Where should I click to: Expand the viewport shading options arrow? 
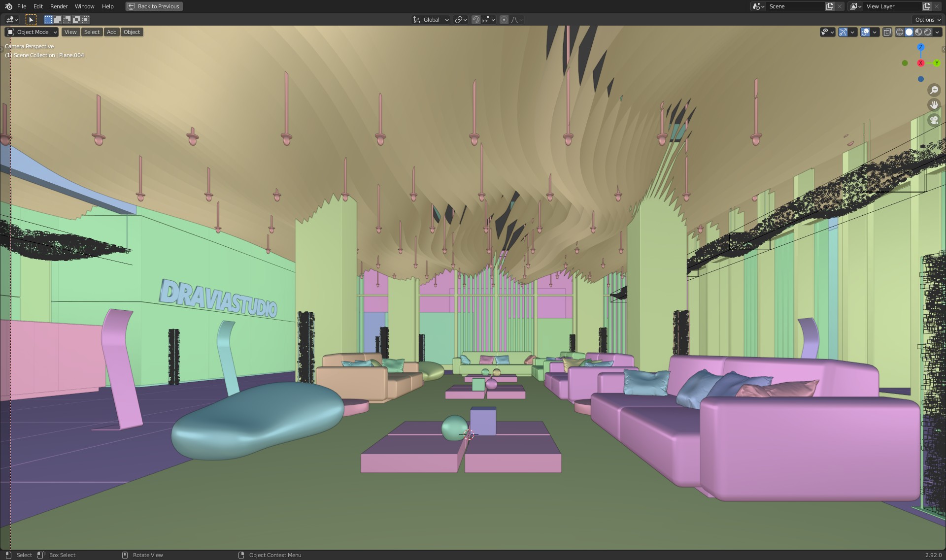coord(938,32)
